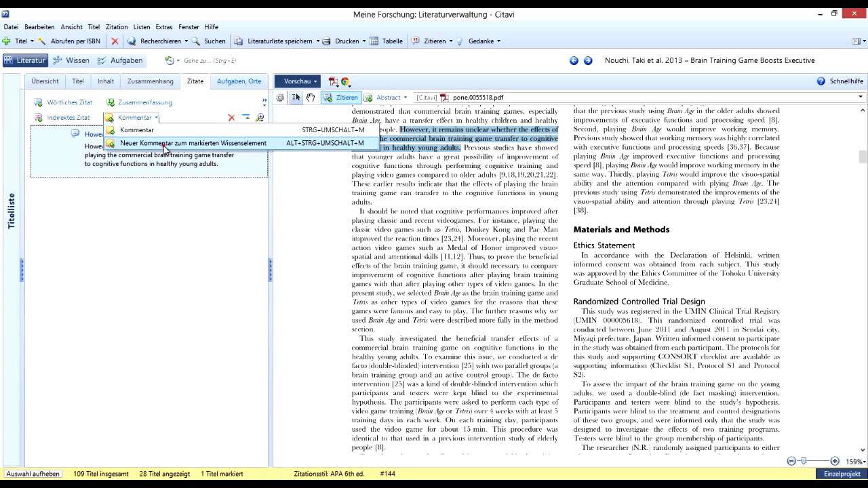
Task: Click the Drucken printer icon
Action: (x=326, y=41)
